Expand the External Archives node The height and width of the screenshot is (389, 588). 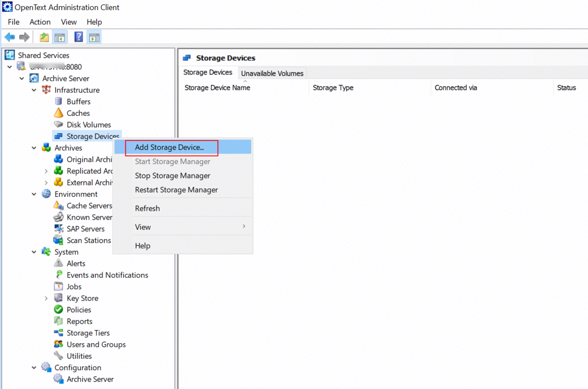46,183
